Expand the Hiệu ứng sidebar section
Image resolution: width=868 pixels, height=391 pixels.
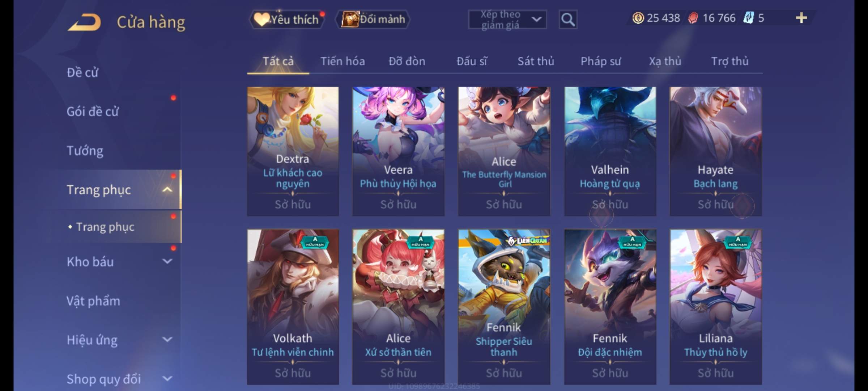click(167, 340)
